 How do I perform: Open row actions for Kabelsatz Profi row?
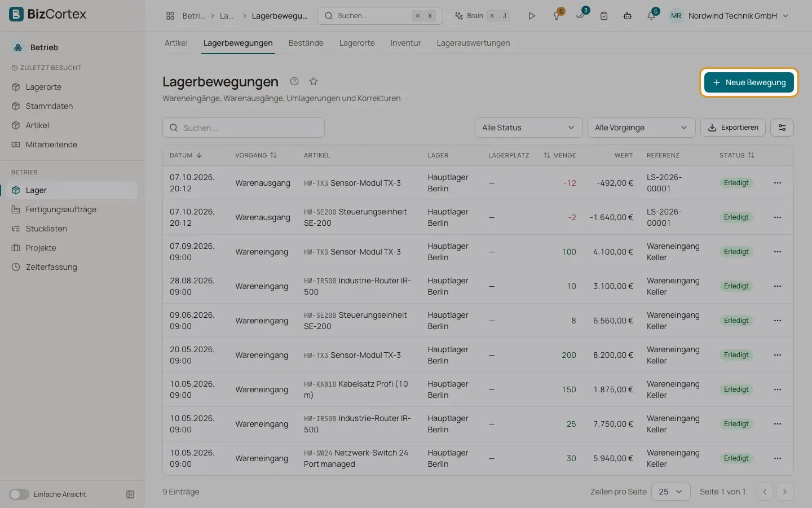[x=778, y=389]
